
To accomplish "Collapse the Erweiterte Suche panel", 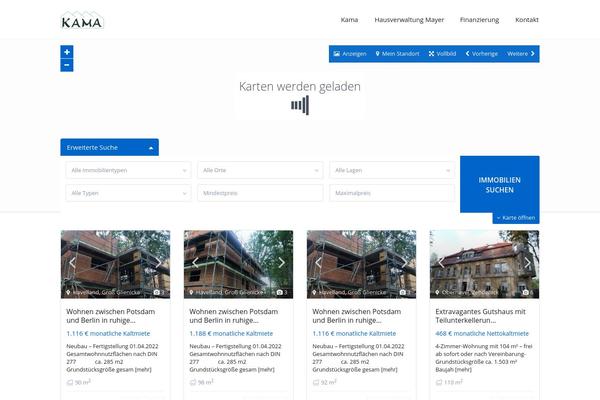I will (109, 147).
